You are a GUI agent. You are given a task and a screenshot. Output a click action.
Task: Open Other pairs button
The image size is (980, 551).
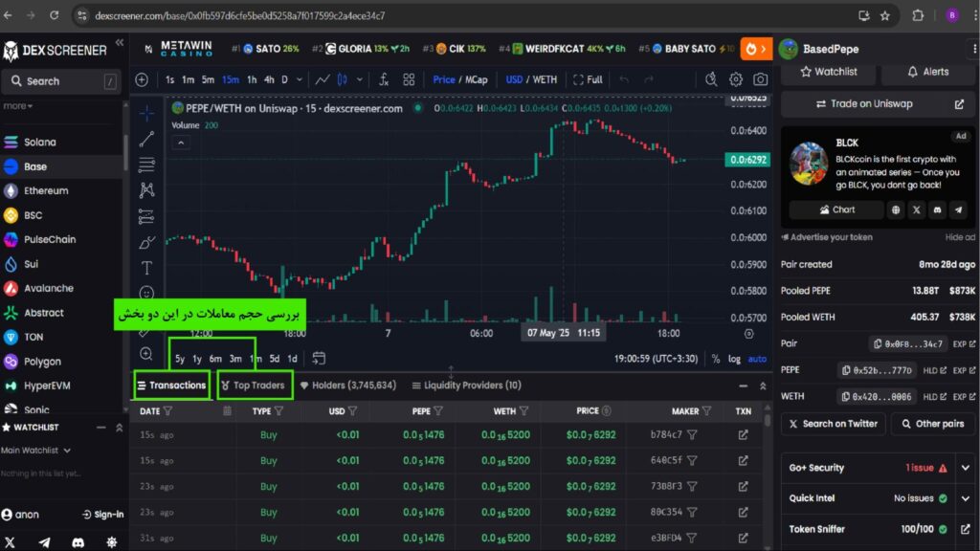[932, 424]
